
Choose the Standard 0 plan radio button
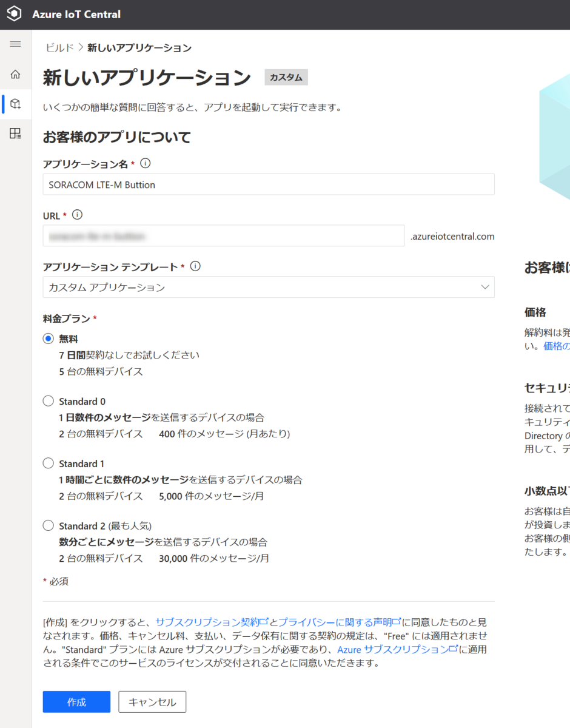[49, 401]
